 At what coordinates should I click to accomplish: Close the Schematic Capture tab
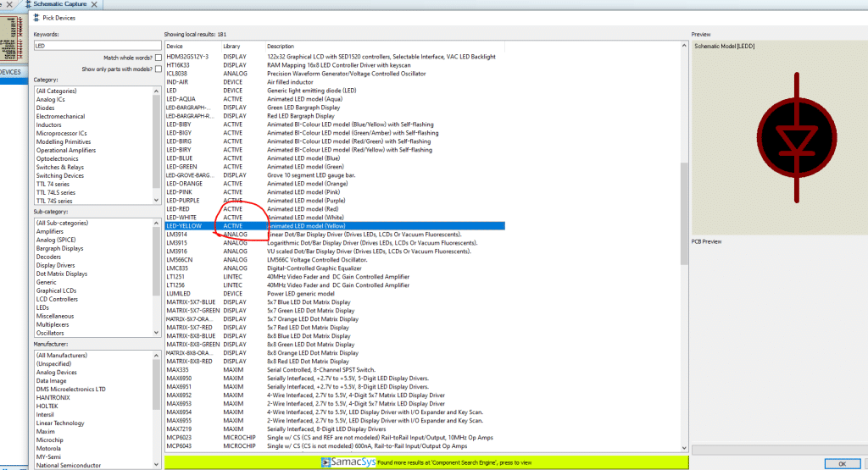tap(94, 4)
